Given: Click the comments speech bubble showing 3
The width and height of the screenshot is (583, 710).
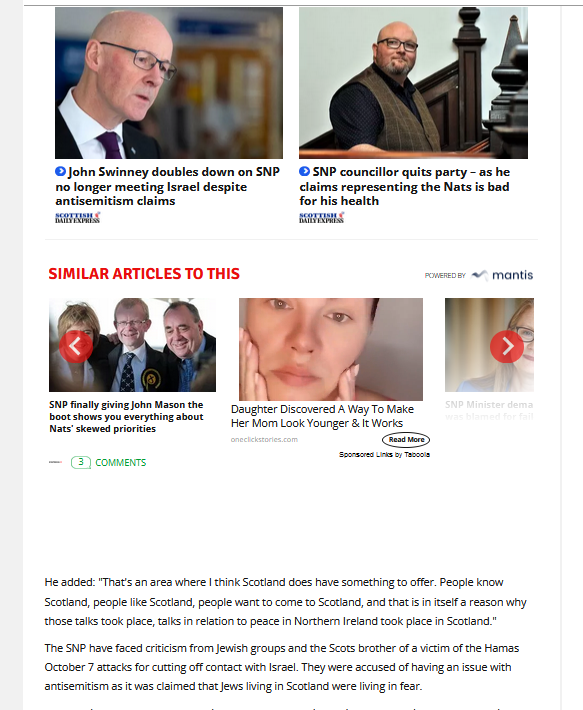Looking at the screenshot, I should pyautogui.click(x=81, y=462).
